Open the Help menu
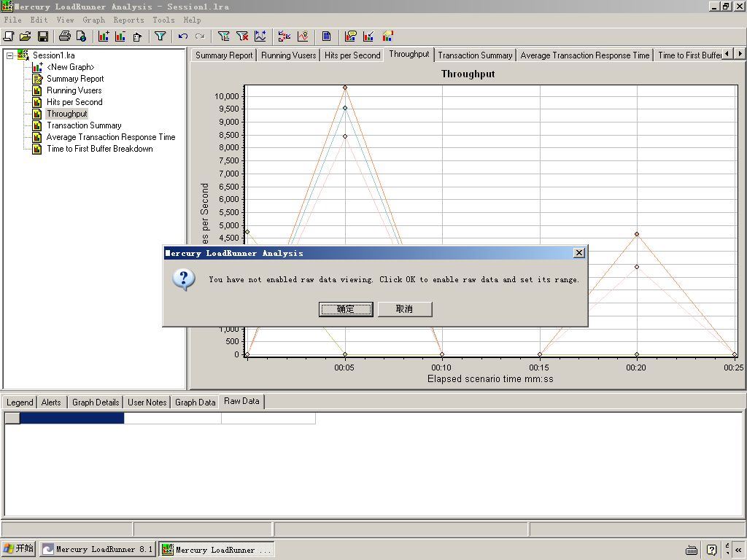747x560 pixels. pyautogui.click(x=192, y=20)
